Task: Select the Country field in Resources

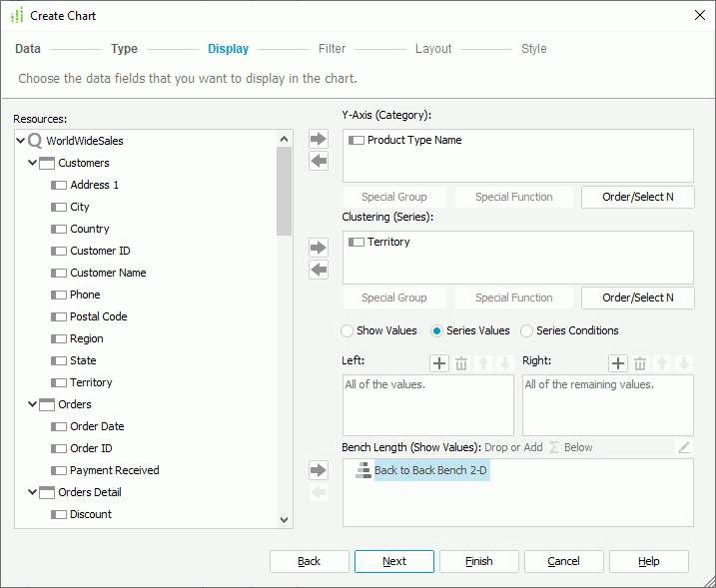Action: pyautogui.click(x=90, y=229)
